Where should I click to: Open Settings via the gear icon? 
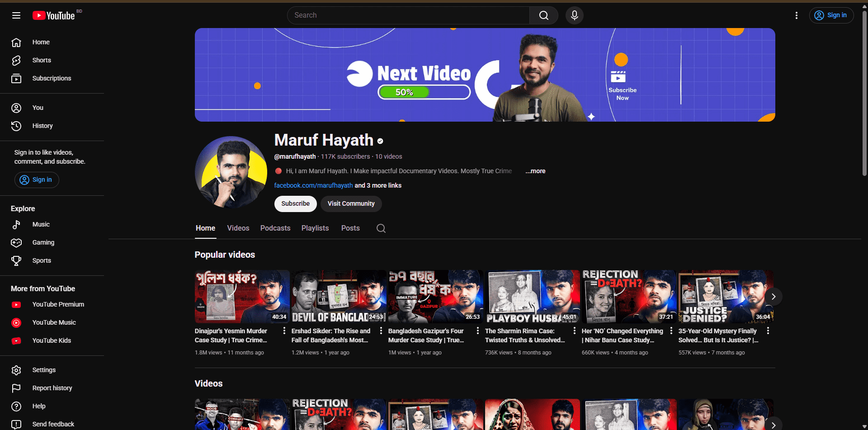(16, 370)
